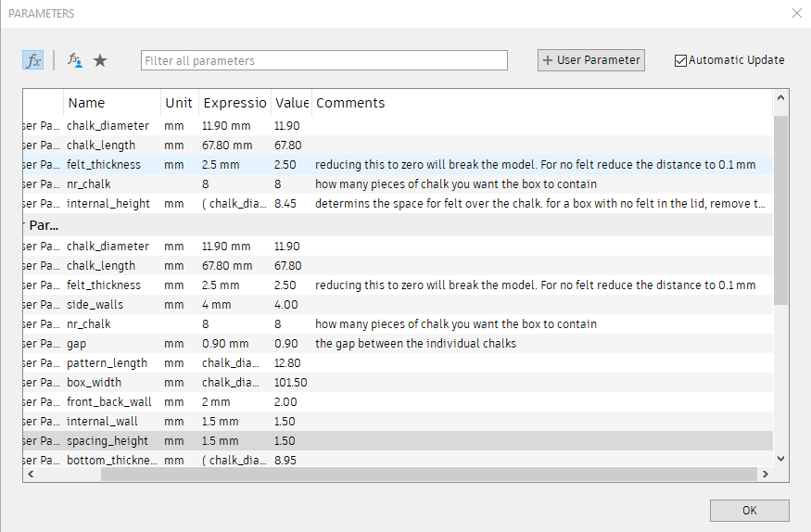Show only user parameters (fx person icon)
This screenshot has height=532, width=811.
74,60
